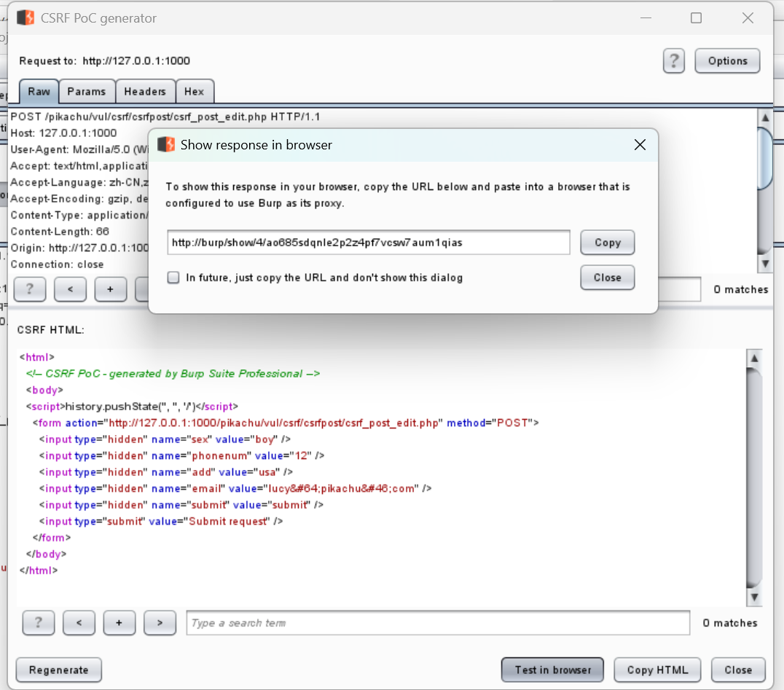Click Copy HTML button
The width and height of the screenshot is (784, 690).
click(x=657, y=670)
